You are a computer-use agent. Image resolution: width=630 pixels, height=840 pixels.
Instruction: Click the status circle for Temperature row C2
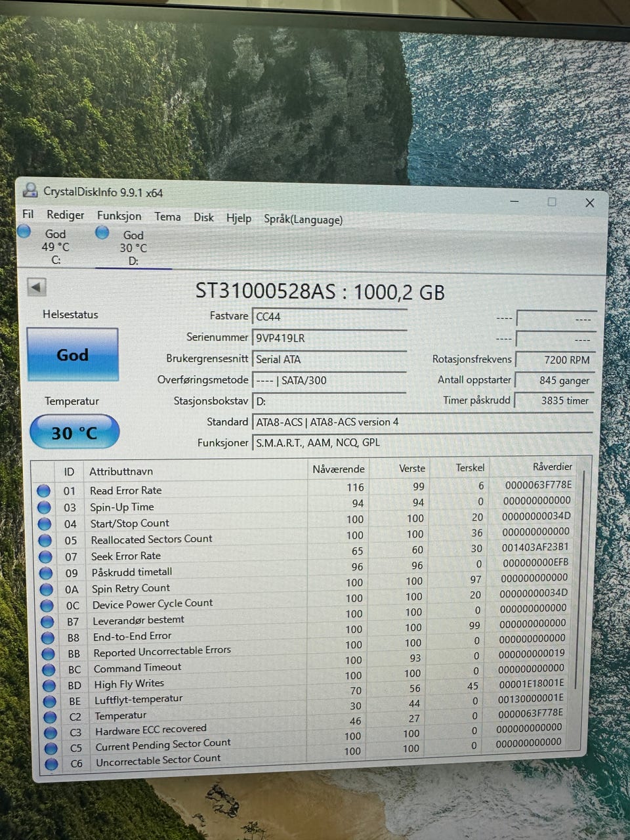tap(50, 717)
